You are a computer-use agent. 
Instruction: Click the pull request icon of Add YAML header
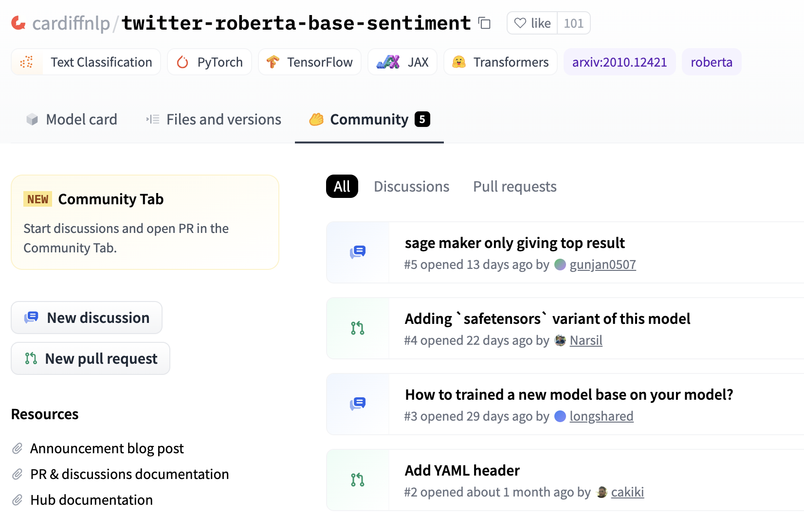tap(358, 479)
